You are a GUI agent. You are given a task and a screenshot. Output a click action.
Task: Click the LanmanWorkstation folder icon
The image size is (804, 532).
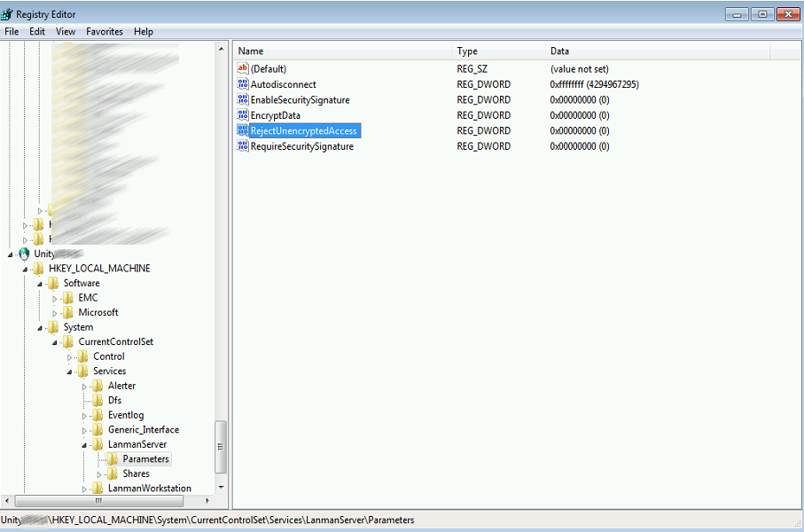tap(98, 489)
